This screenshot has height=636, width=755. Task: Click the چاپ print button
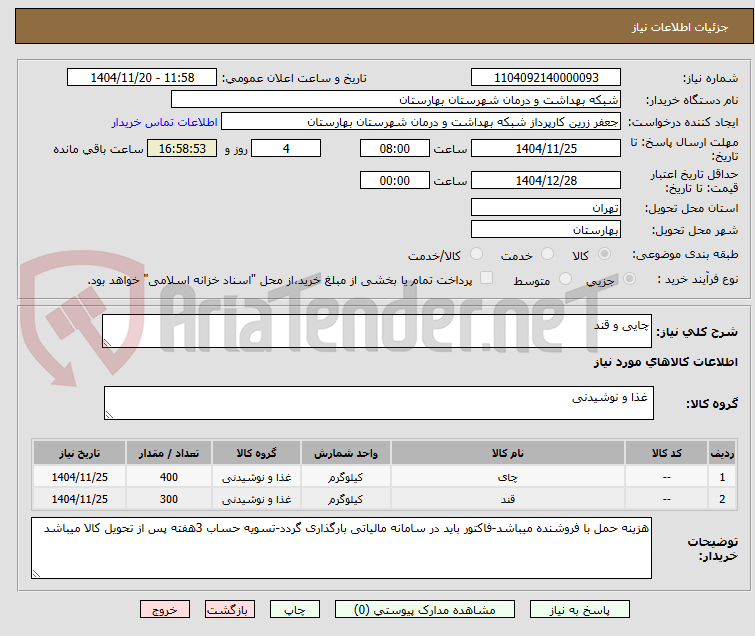click(295, 610)
